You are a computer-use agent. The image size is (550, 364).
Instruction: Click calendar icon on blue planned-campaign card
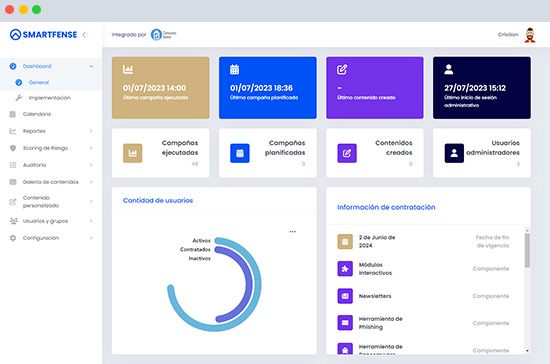click(234, 69)
